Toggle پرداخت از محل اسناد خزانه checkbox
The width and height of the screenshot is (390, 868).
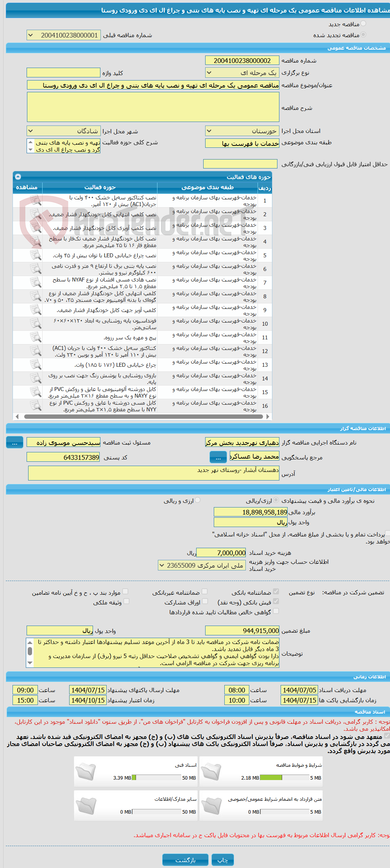[x=388, y=534]
